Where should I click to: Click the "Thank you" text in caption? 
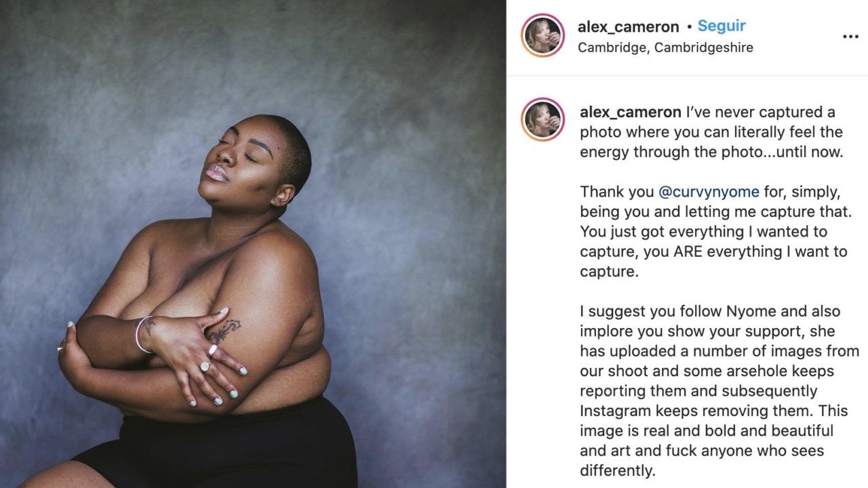point(616,192)
